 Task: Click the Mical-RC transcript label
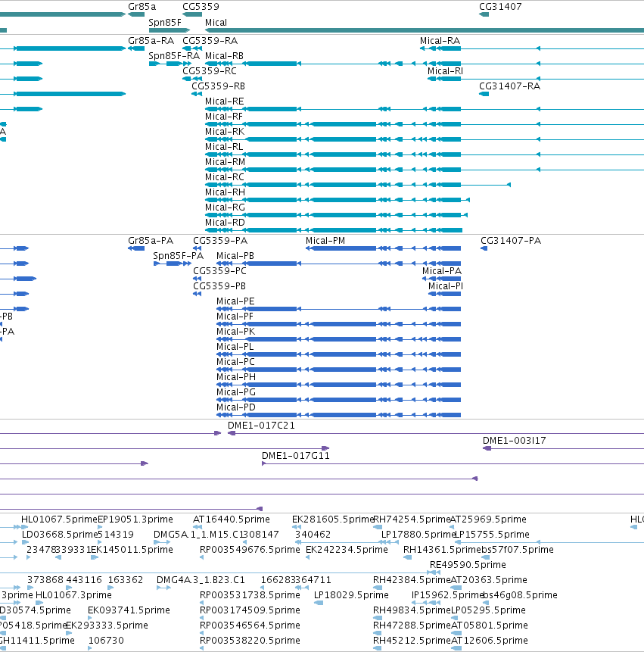pos(225,177)
